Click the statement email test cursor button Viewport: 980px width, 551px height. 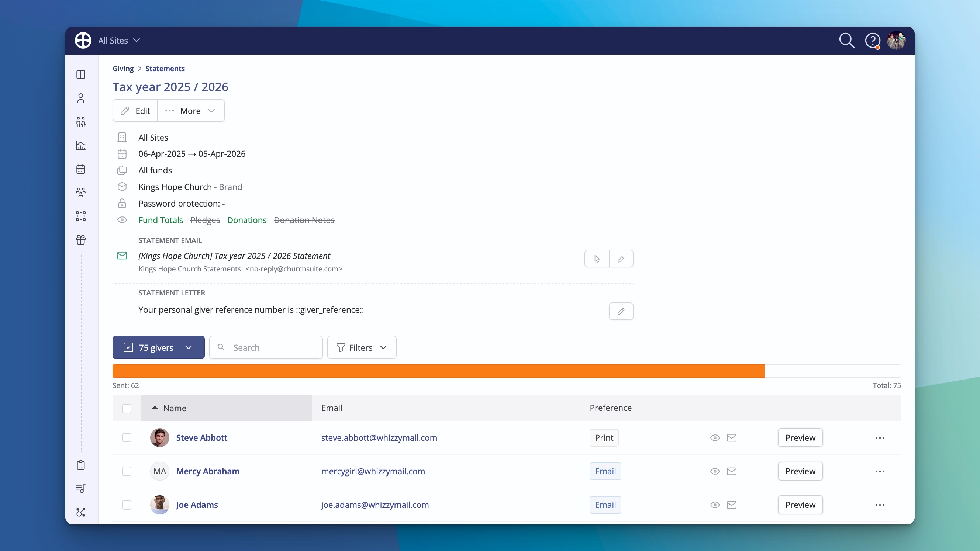597,259
